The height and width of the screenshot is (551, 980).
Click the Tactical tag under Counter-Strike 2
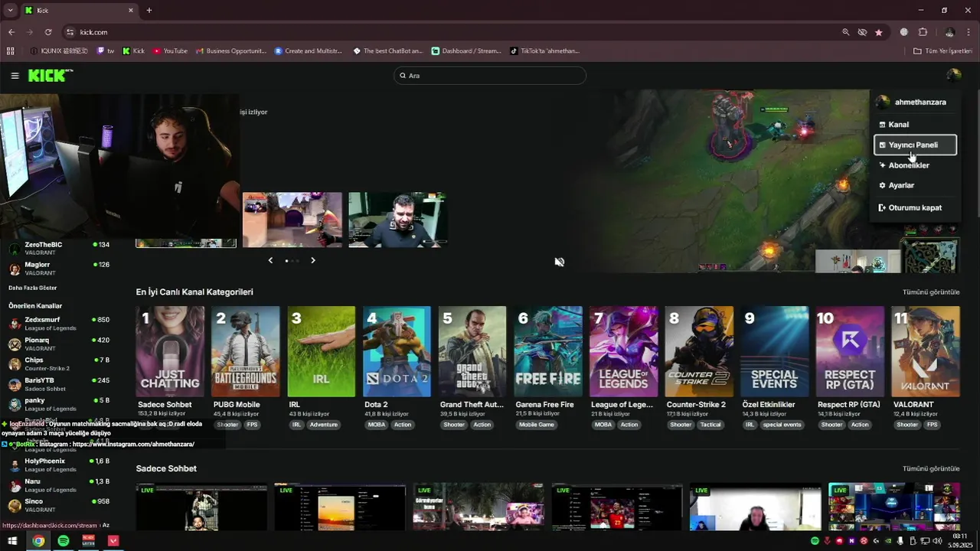(710, 425)
